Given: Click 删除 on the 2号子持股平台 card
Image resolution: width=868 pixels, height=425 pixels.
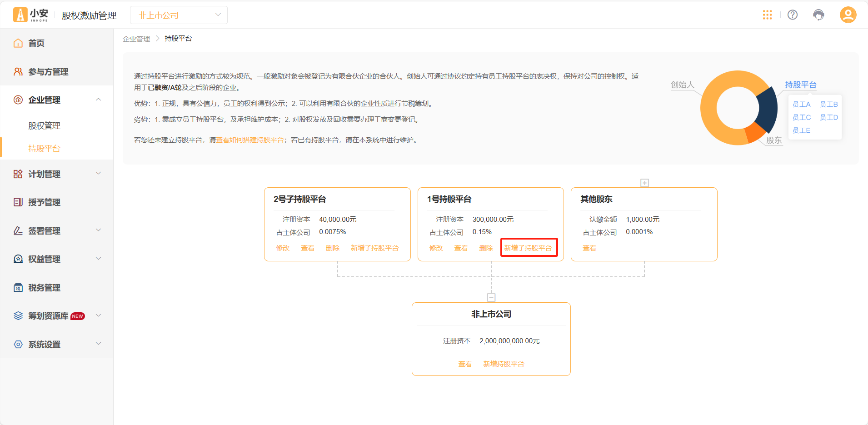Looking at the screenshot, I should coord(333,248).
